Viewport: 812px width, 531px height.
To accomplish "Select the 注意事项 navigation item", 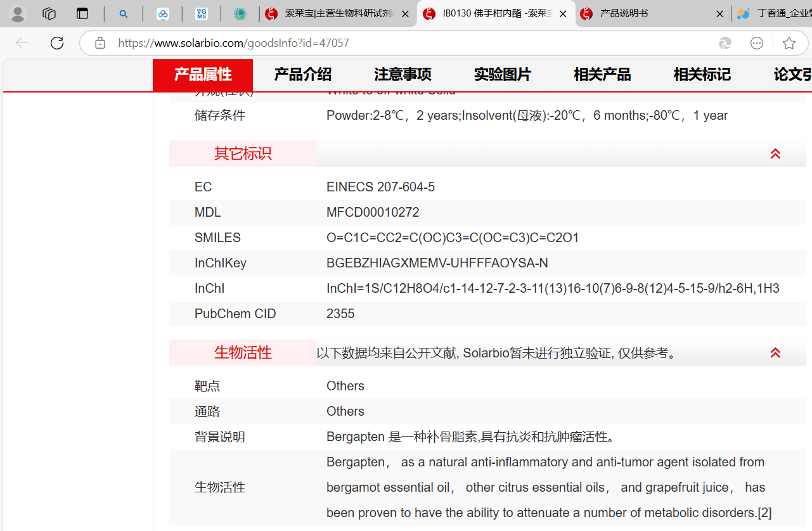I will tap(403, 74).
